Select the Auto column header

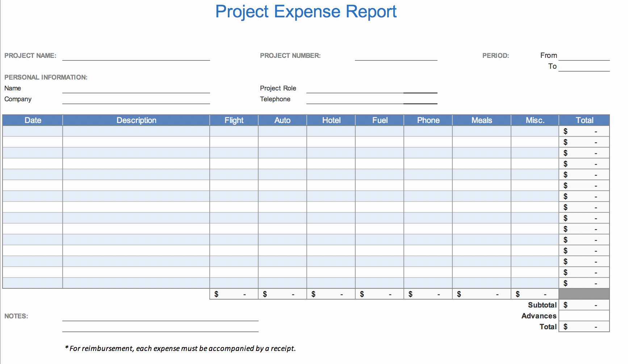pos(282,120)
